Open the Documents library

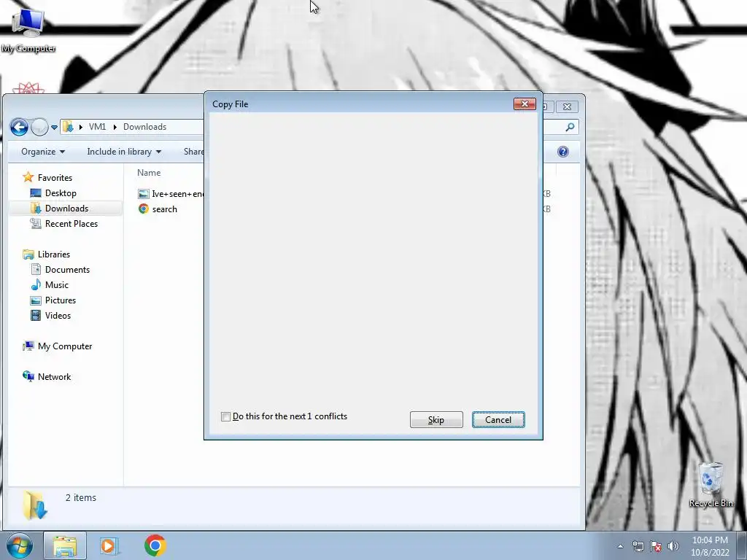67,270
